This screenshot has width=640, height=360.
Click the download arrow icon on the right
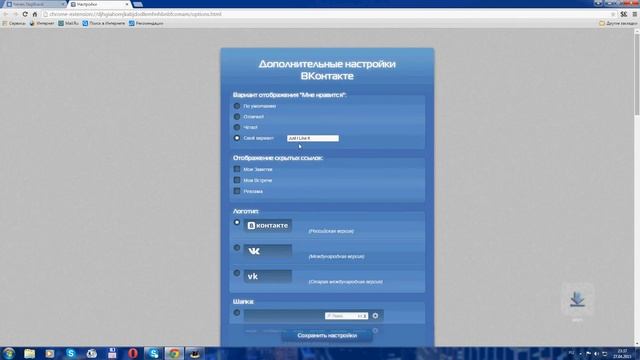click(x=577, y=300)
